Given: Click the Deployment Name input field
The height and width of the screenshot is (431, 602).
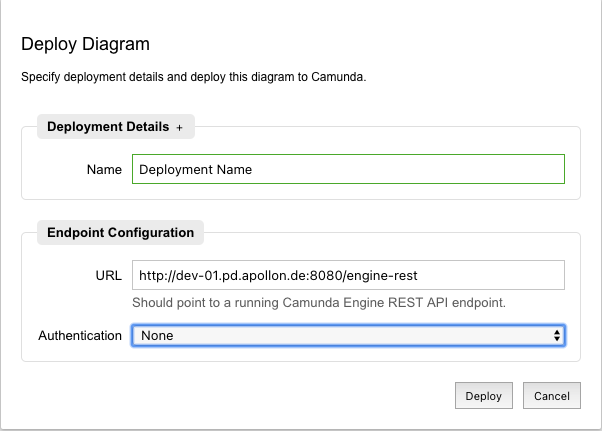Looking at the screenshot, I should tap(348, 169).
